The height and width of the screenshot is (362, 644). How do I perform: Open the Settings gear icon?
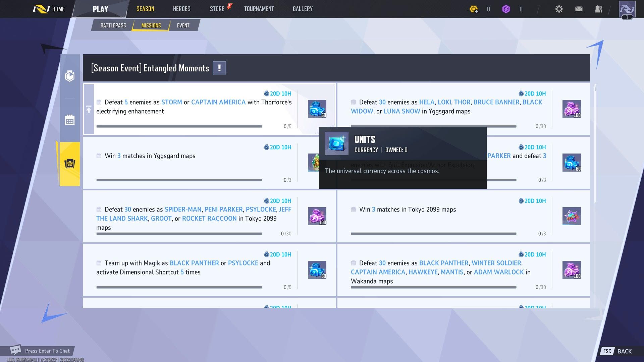559,9
